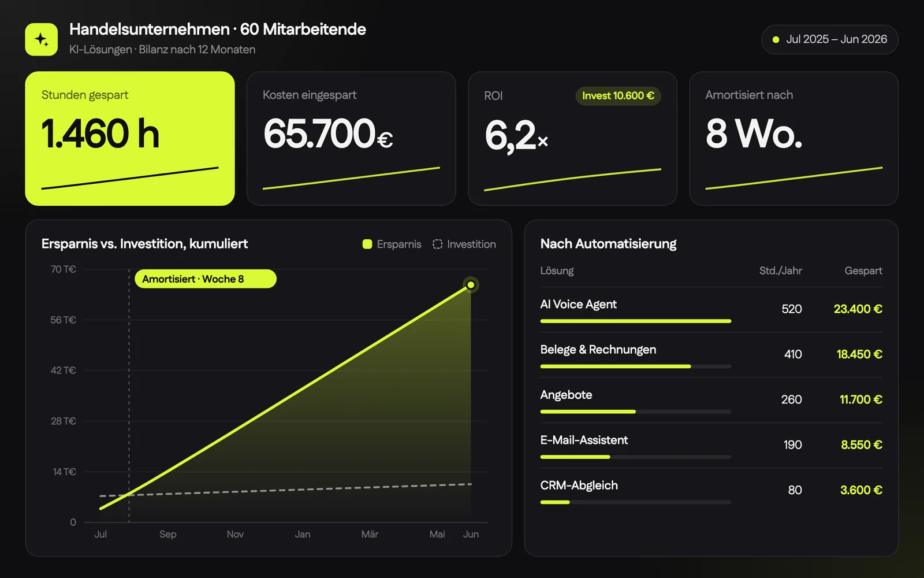This screenshot has width=924, height=578.
Task: Select the E-Mail-Assistent row label
Action: [584, 440]
